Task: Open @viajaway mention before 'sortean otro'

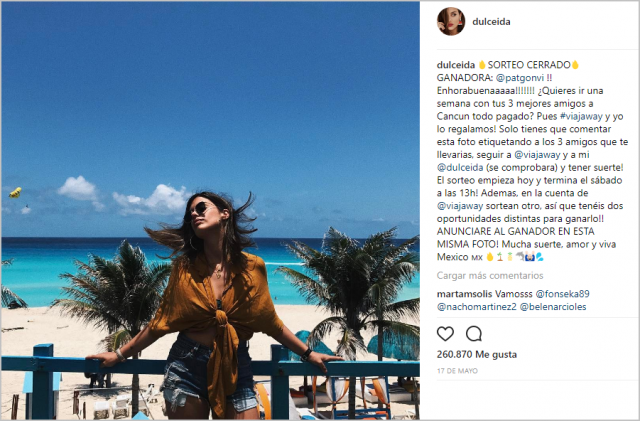Action: pyautogui.click(x=460, y=206)
